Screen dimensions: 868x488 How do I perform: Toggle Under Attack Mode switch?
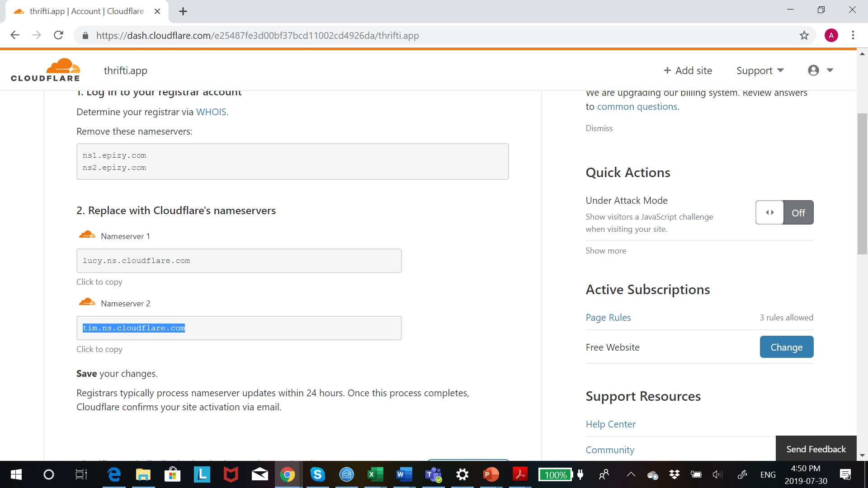click(784, 212)
